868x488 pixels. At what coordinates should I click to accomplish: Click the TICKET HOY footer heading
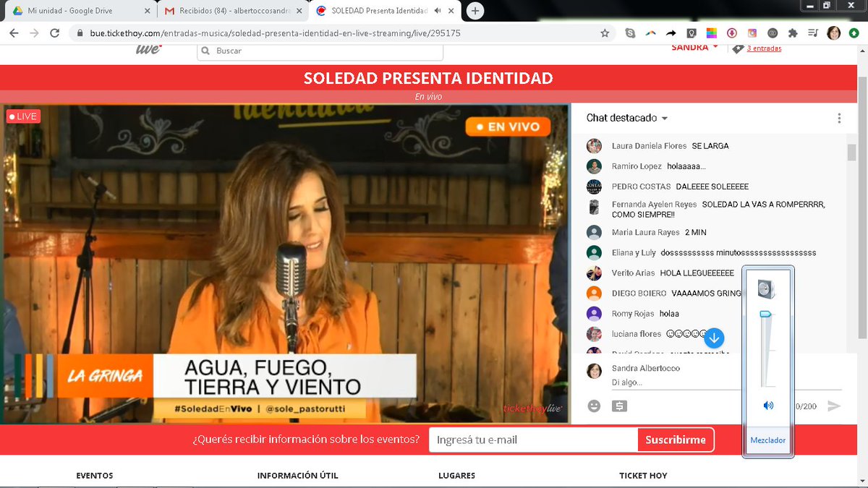click(x=643, y=476)
